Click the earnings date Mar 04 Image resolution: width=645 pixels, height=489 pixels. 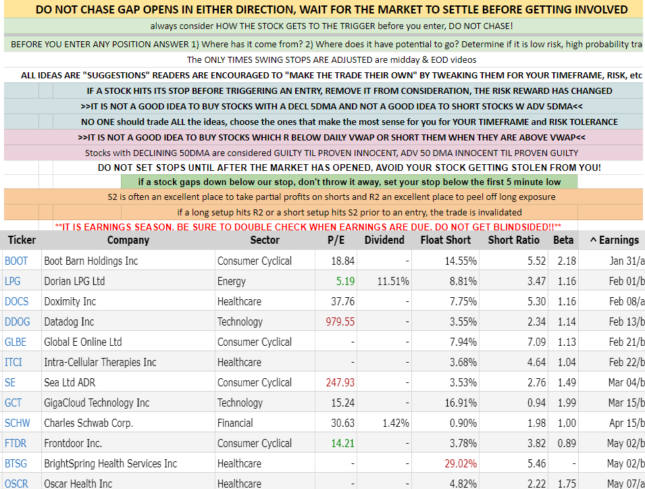(x=626, y=382)
